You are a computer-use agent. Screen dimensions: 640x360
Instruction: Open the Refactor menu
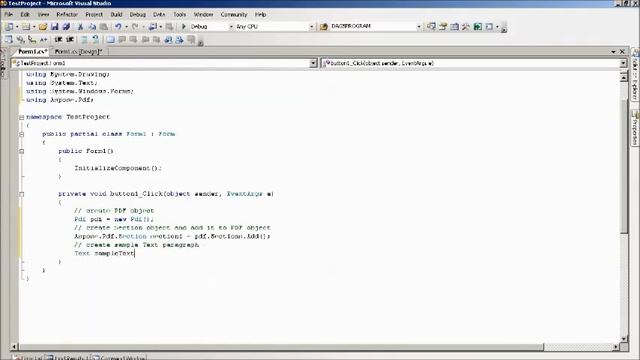pos(67,14)
